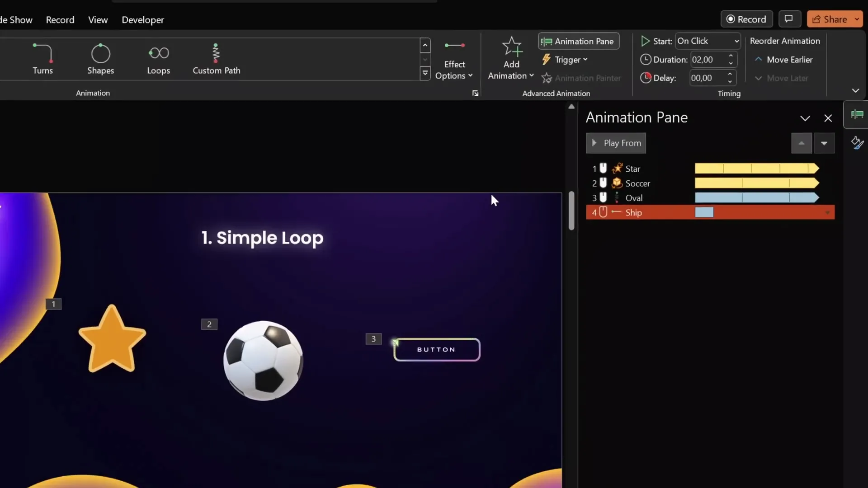Decrease the Duration value with down arrow

[x=731, y=63]
